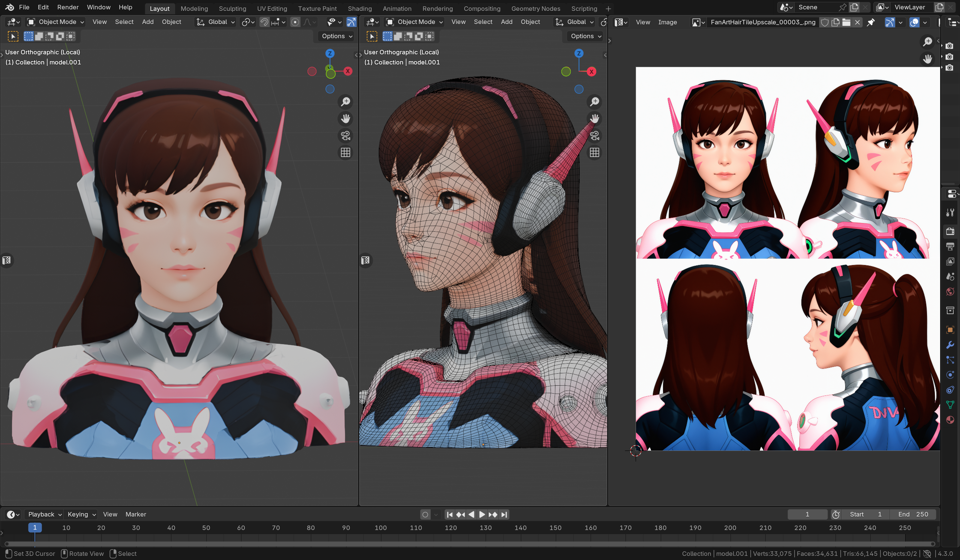Toggle the image pin button
Viewport: 960px width, 560px height.
point(871,22)
